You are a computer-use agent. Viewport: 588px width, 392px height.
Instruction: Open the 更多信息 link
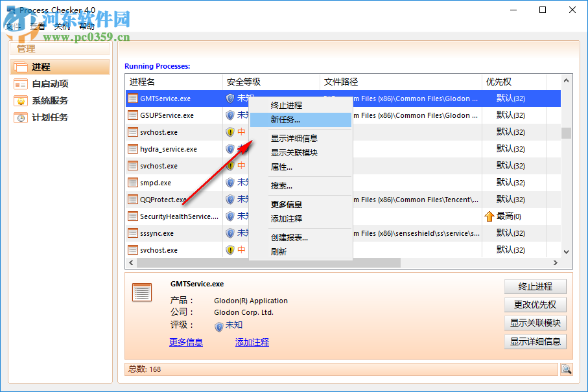[186, 342]
